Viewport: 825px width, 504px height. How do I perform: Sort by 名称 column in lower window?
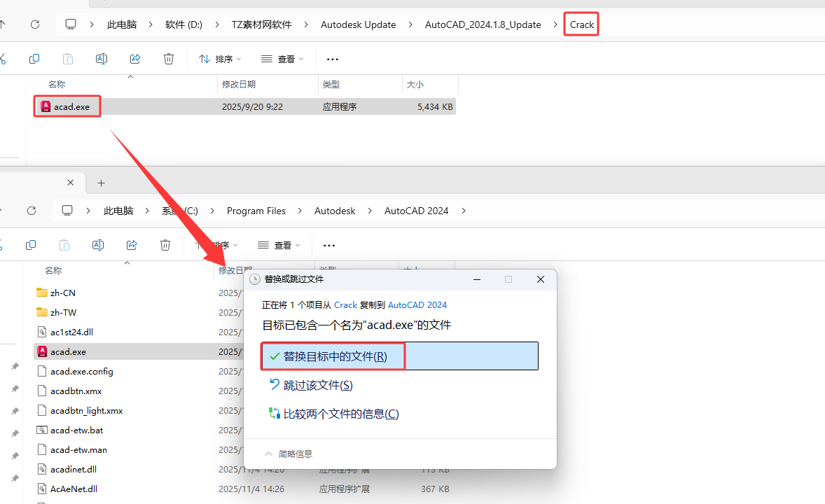pyautogui.click(x=53, y=270)
